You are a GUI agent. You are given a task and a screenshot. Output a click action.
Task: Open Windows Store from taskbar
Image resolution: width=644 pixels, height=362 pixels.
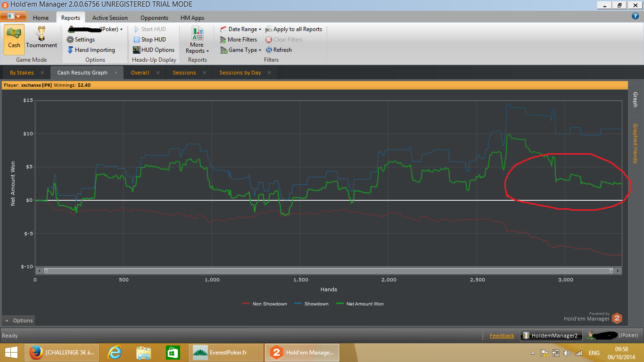point(172,352)
